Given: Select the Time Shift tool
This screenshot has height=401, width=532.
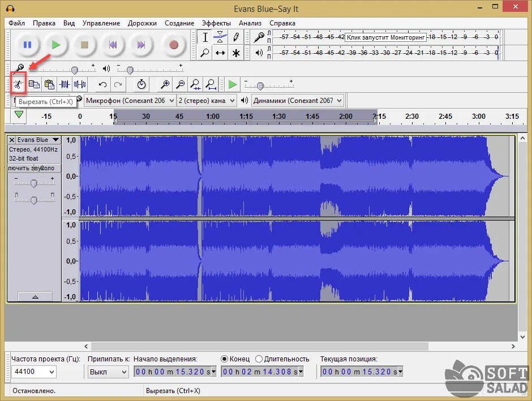Looking at the screenshot, I should (220, 53).
